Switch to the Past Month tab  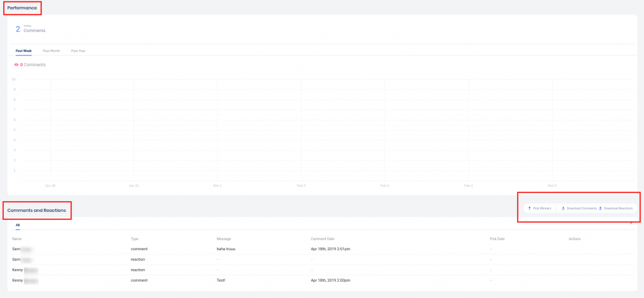tap(51, 50)
